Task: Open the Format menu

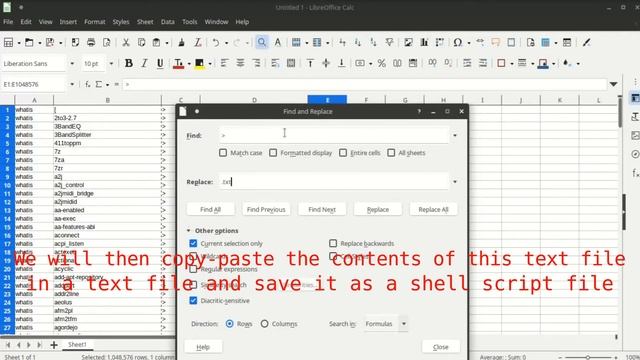Action: [x=95, y=22]
